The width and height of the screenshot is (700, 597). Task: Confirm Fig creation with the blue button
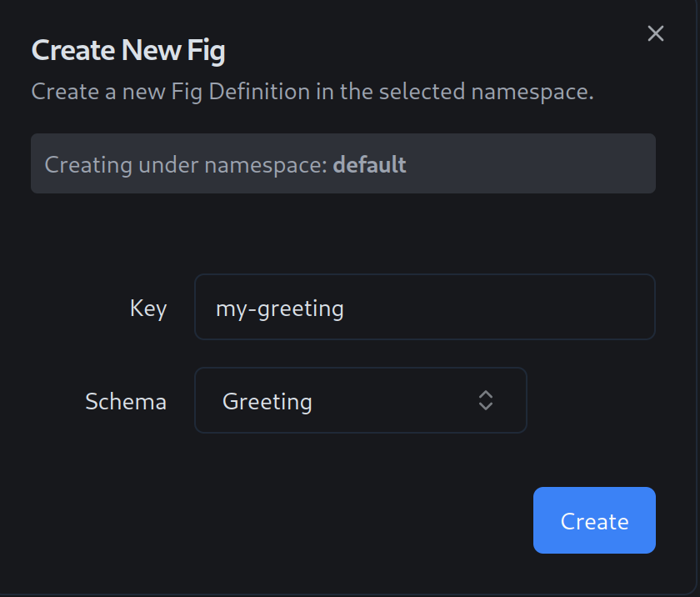click(x=594, y=520)
